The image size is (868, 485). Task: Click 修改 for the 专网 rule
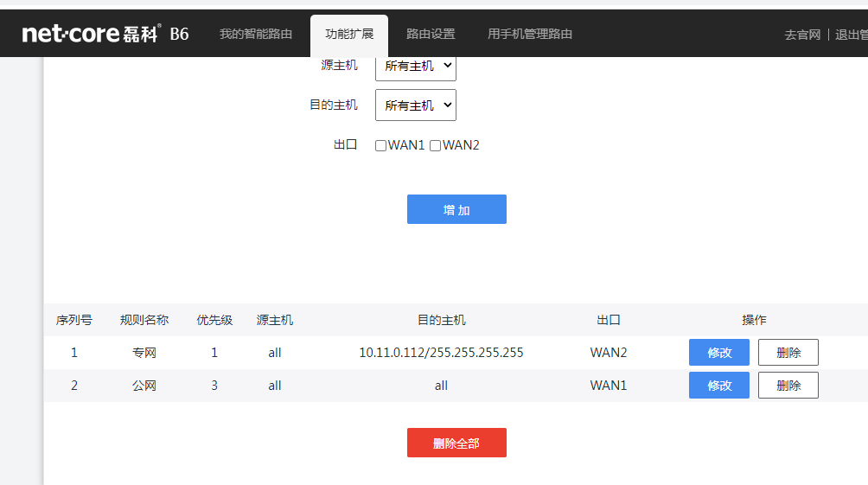719,352
